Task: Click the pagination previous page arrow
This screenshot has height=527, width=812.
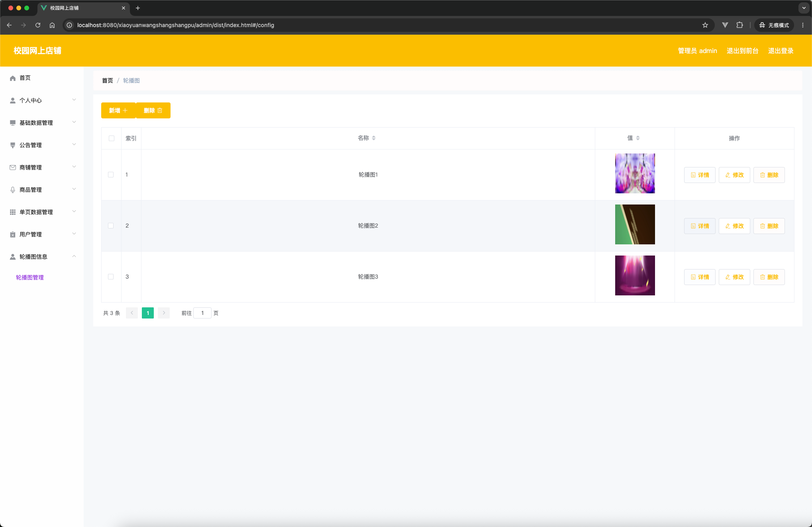Action: 132,313
